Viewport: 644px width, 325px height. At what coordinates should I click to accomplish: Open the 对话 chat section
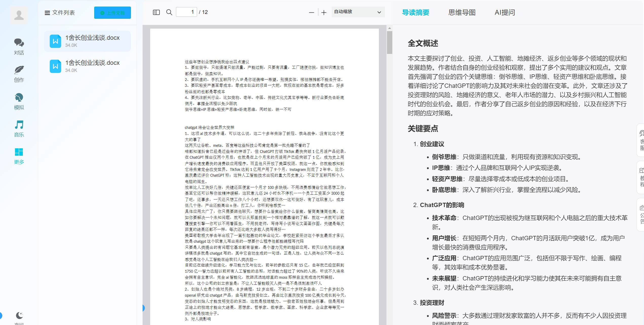[x=19, y=47]
